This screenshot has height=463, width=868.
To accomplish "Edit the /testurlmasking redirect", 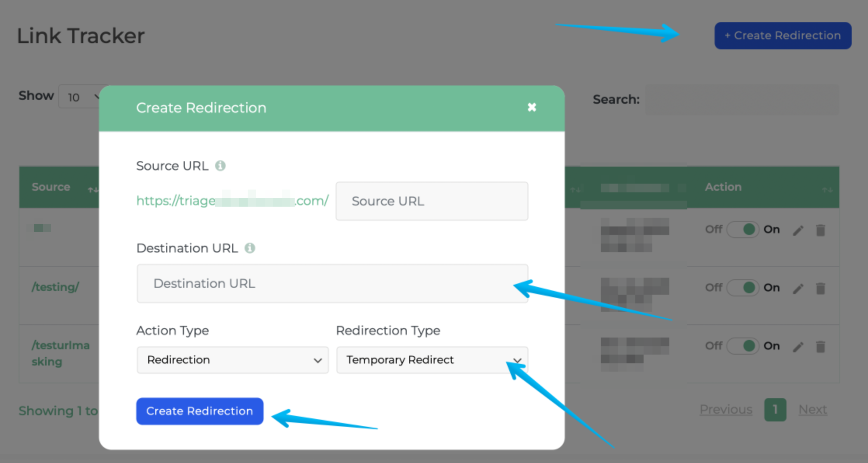I will [x=798, y=346].
